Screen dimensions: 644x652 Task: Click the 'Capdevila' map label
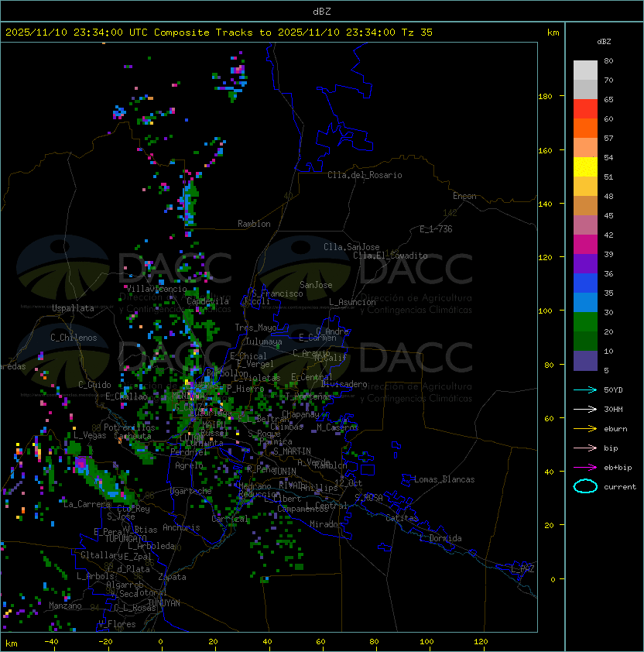tap(207, 301)
